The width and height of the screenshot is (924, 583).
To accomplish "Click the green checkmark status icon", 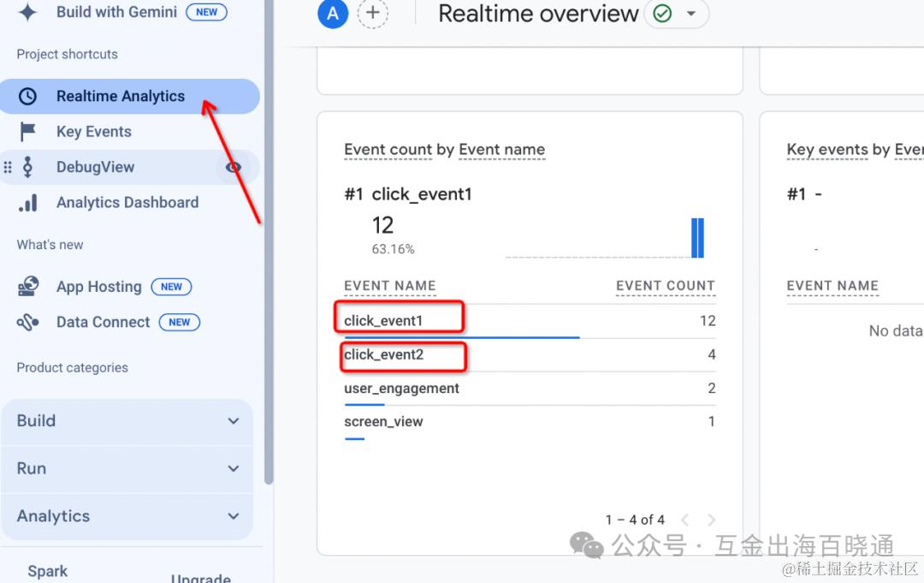I will tap(662, 13).
